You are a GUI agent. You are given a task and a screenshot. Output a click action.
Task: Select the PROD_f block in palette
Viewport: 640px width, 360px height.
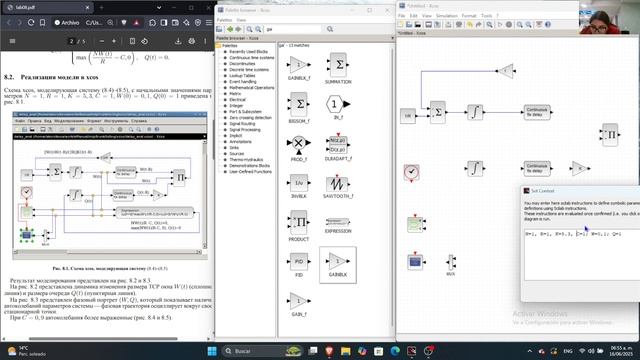pyautogui.click(x=299, y=149)
